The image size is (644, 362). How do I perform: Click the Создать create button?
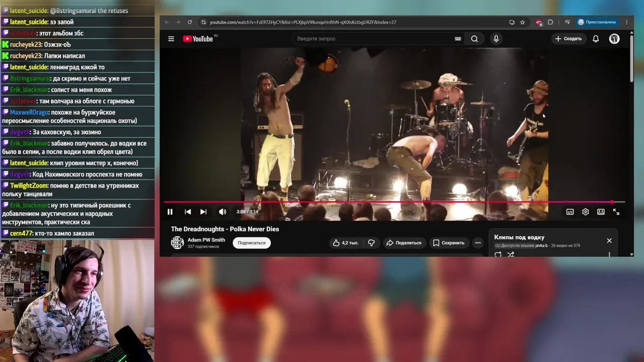pyautogui.click(x=568, y=39)
